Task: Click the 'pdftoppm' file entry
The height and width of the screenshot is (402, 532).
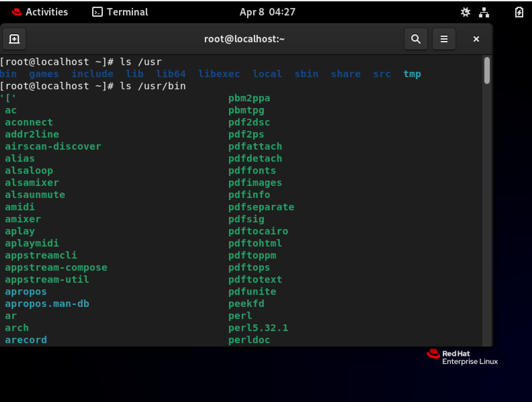Action: click(252, 255)
